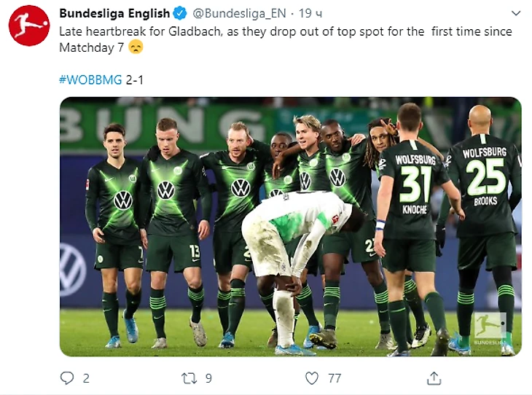Enlarge the Wolfsburg players celebration photo
Viewport: 532px width, 395px height.
291,227
